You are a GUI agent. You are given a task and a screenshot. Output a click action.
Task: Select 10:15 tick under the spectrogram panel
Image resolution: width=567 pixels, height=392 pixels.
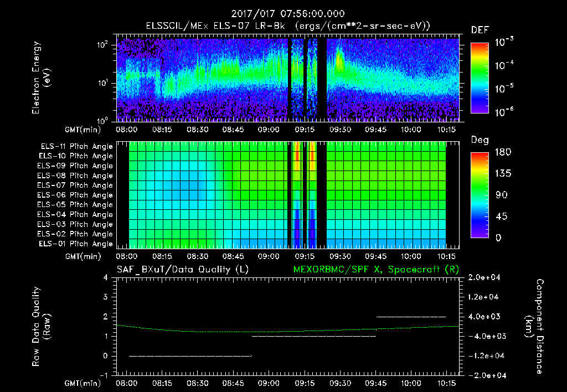(447, 130)
